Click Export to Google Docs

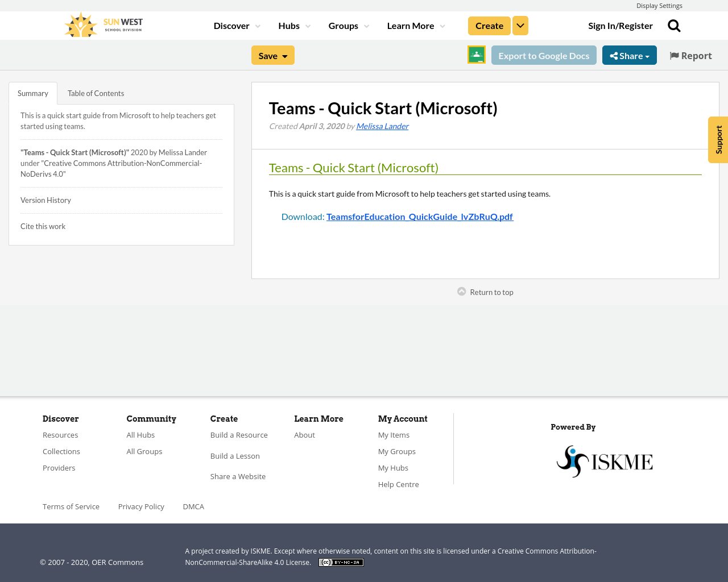(x=544, y=55)
